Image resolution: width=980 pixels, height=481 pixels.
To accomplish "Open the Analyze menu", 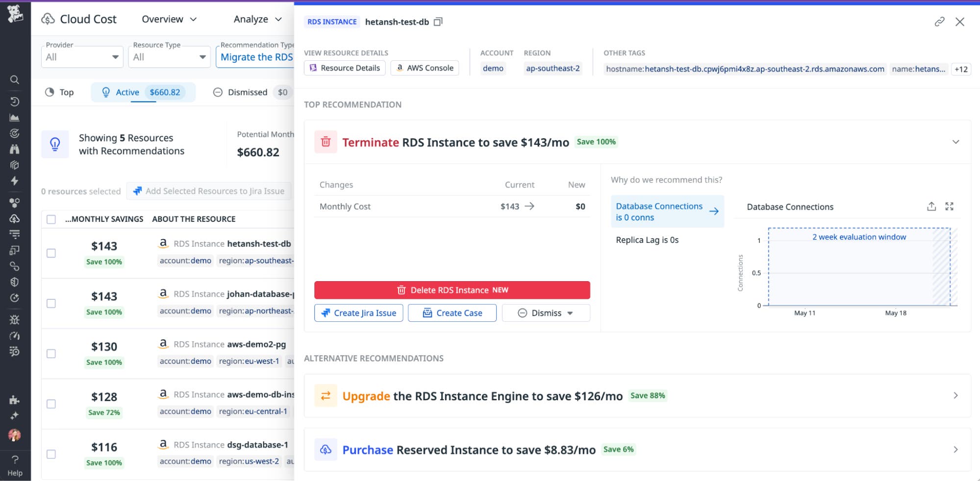I will pos(256,19).
